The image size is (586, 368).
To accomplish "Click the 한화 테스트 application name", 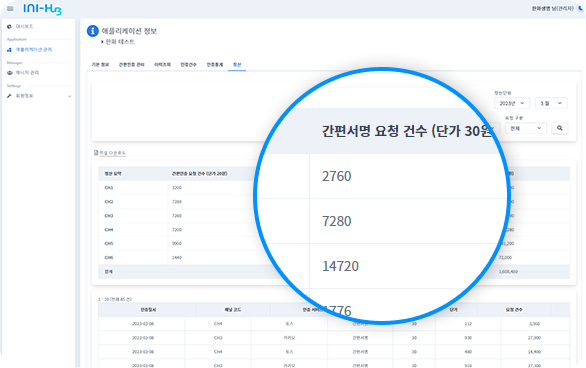I will [x=120, y=42].
